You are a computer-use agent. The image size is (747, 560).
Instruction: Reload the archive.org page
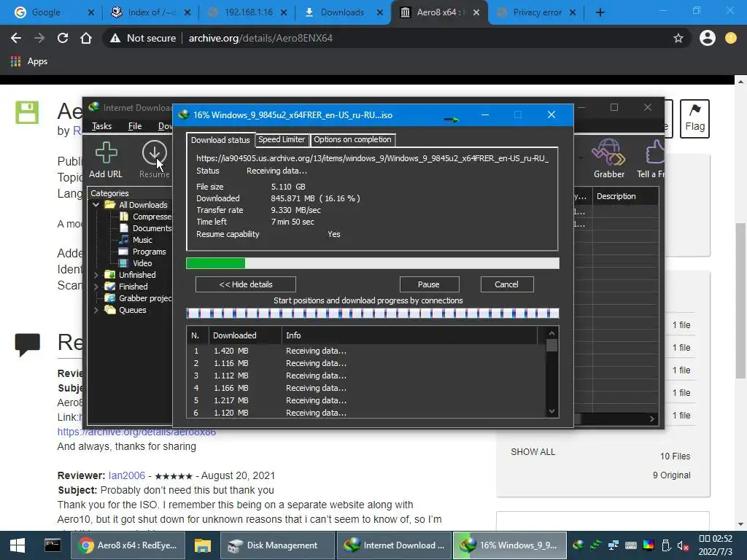coord(63,38)
